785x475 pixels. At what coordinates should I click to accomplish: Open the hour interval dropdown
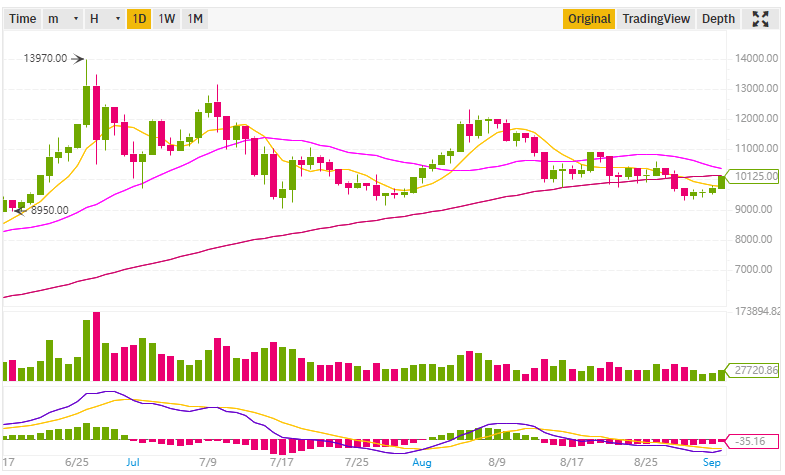(x=104, y=19)
